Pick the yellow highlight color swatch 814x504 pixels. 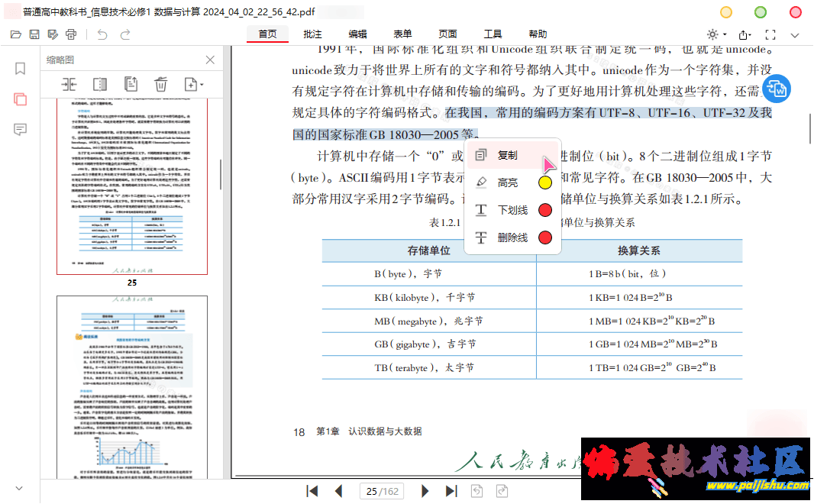pos(545,183)
